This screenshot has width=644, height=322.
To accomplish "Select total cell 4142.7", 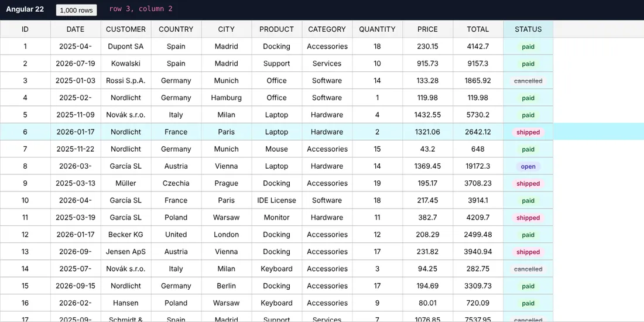I will point(478,46).
